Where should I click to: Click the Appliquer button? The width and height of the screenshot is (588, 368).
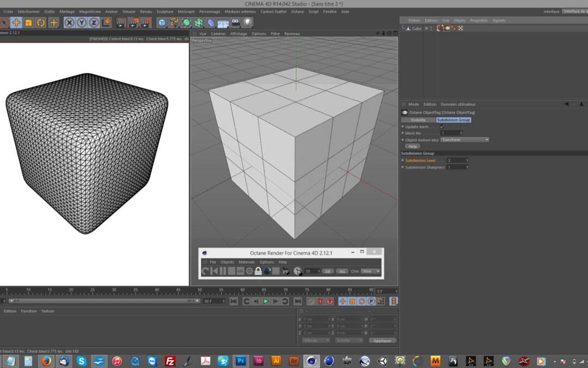(382, 340)
